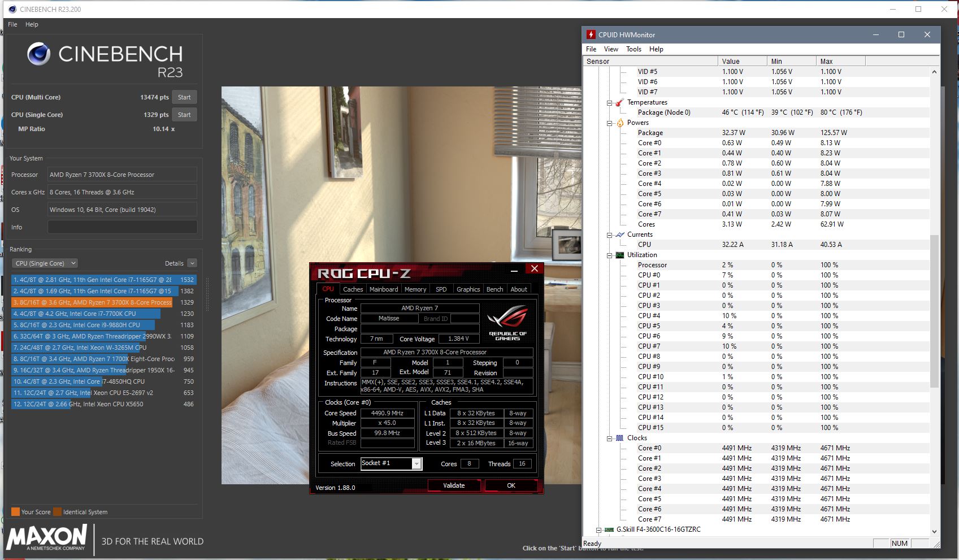Click the orange Your Score legend swatch
This screenshot has height=560, width=959.
(x=15, y=512)
